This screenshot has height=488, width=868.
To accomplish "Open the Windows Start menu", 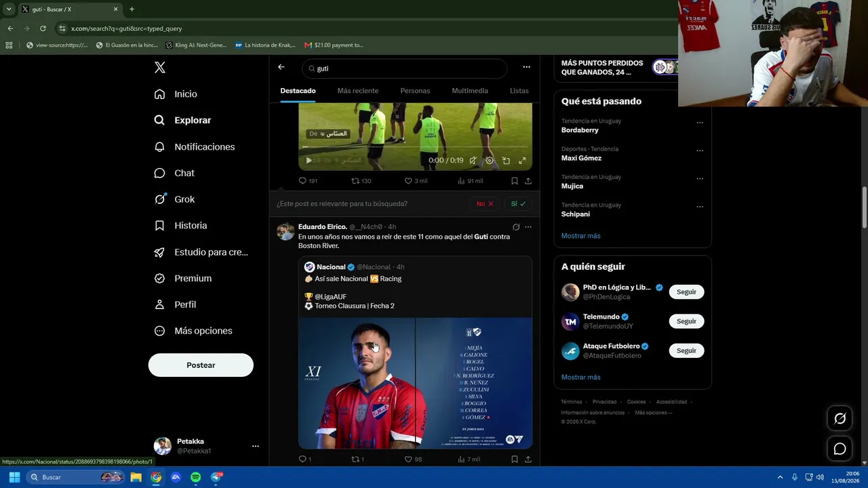I will coord(14,477).
